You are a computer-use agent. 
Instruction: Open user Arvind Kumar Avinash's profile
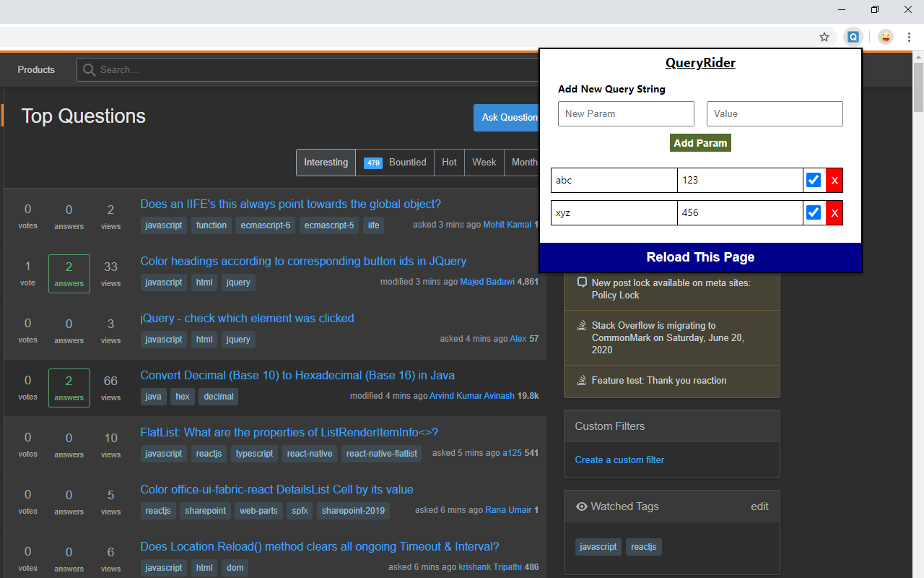tap(472, 396)
